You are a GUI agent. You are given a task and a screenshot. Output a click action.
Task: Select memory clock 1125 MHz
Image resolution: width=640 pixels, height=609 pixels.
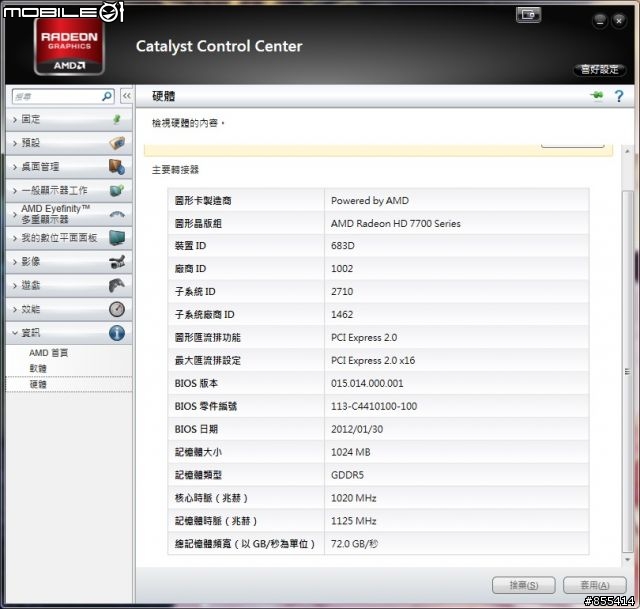pyautogui.click(x=353, y=521)
